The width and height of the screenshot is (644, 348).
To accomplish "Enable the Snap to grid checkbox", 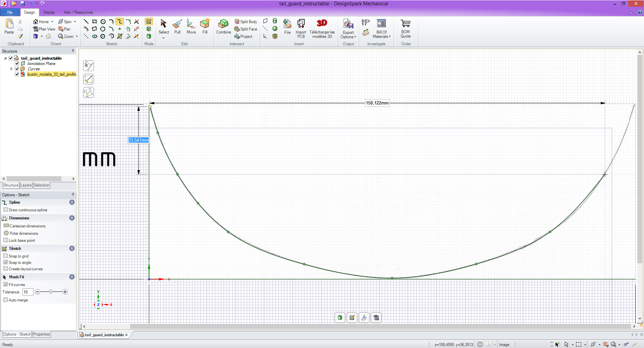I will coord(6,256).
